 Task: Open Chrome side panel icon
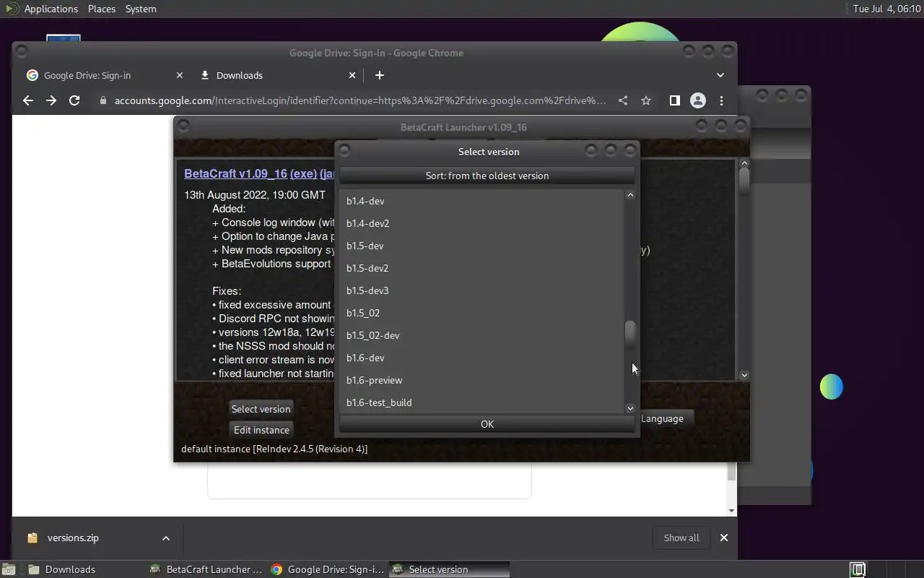(x=674, y=100)
